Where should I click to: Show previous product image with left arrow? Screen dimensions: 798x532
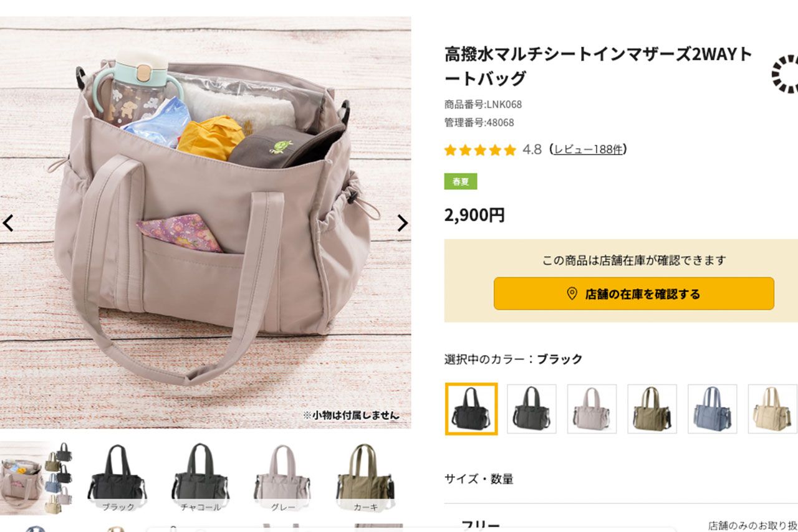[8, 223]
